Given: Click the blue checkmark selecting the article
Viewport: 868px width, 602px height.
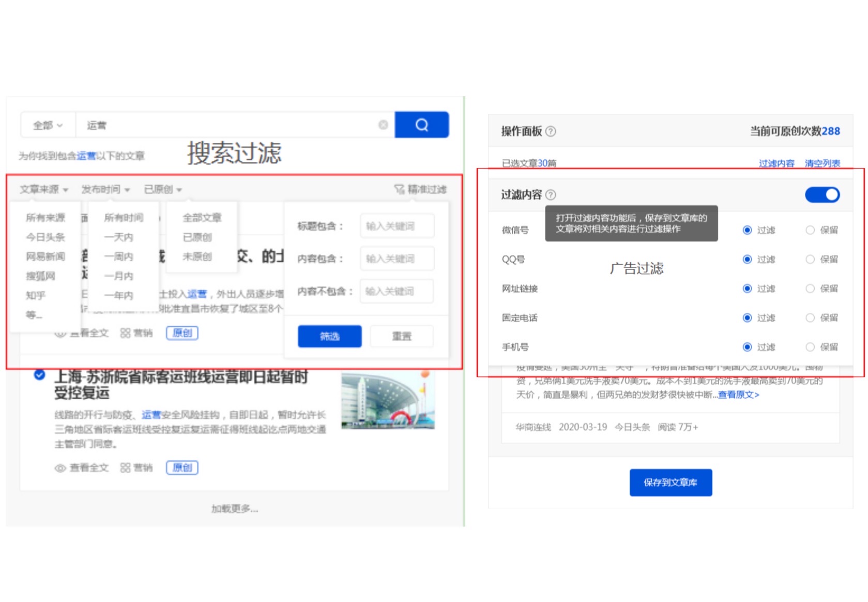Looking at the screenshot, I should pos(39,375).
